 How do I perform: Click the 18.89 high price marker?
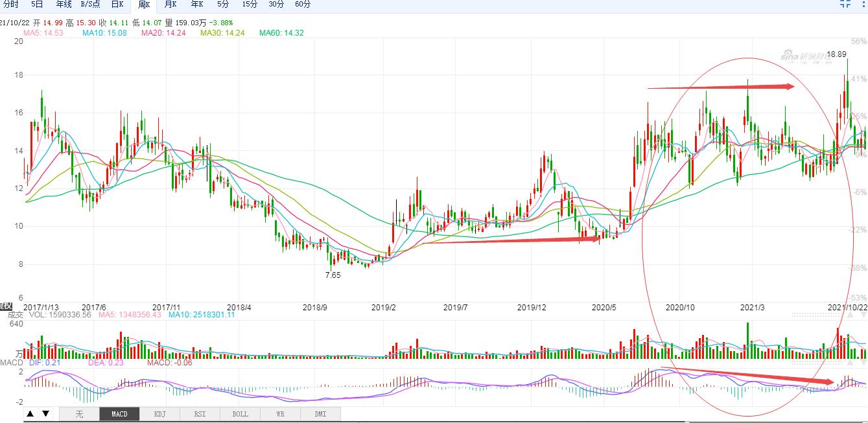(x=837, y=54)
